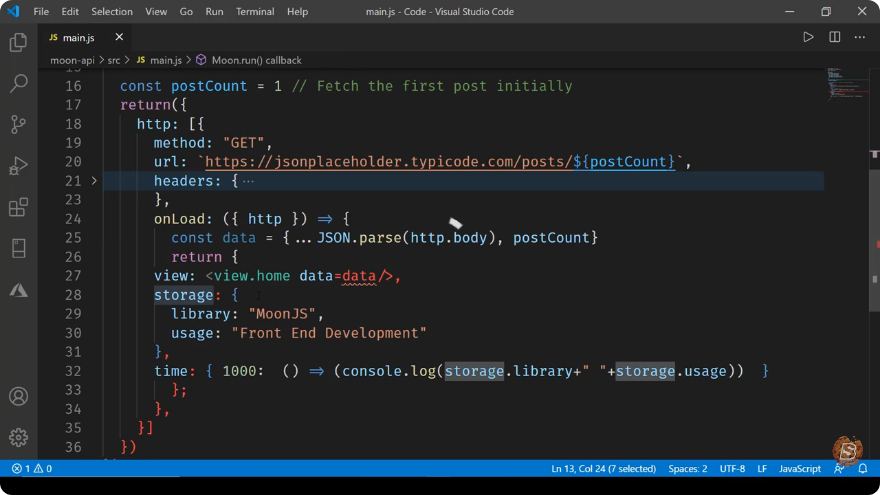Click the comment on line 16
Viewport: 880px width, 495px height.
(432, 86)
